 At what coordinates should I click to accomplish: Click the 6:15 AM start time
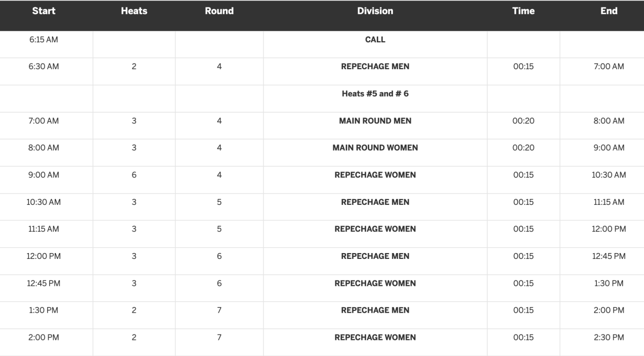point(43,40)
